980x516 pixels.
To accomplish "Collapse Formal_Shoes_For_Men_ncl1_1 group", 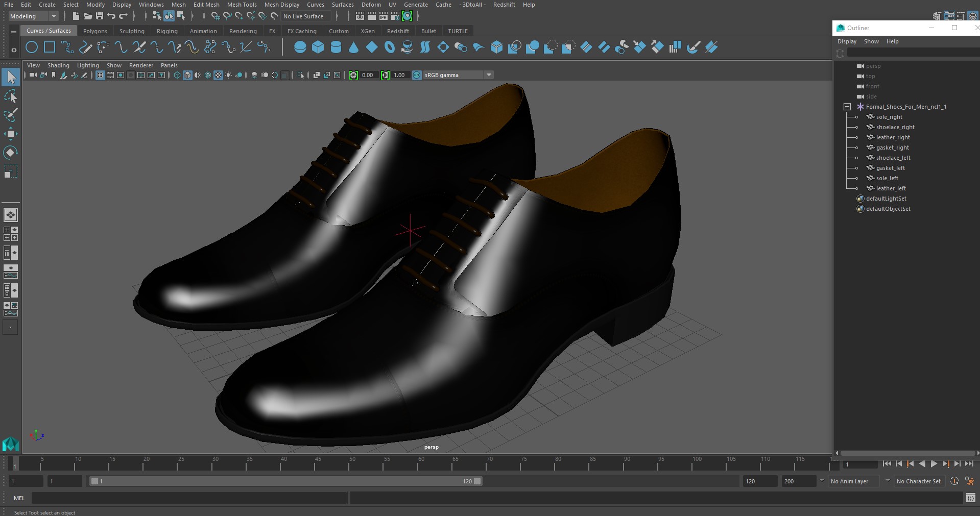I will [x=847, y=107].
